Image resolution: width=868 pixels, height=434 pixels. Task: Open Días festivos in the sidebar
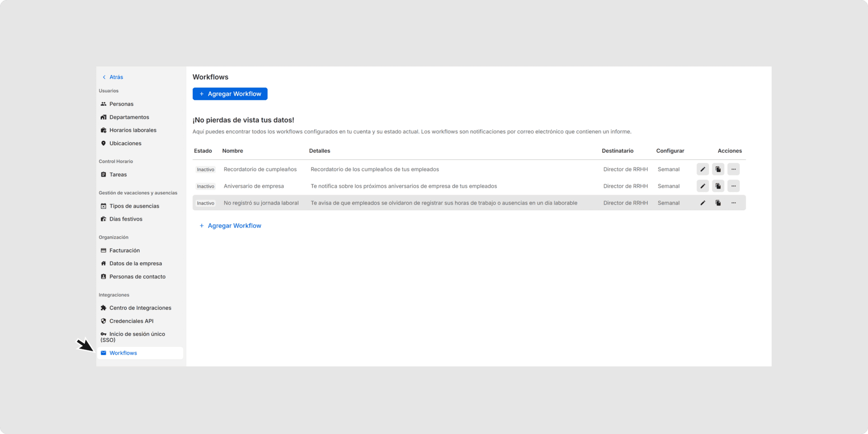[125, 219]
